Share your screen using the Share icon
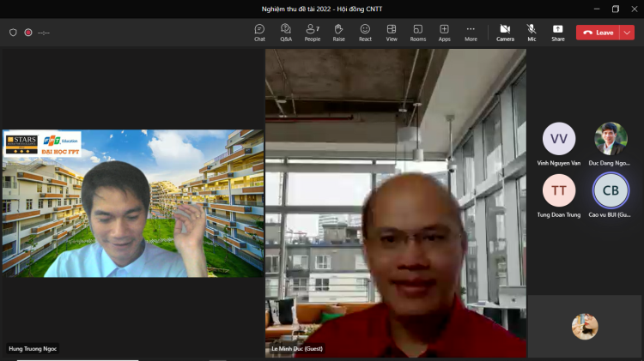The width and height of the screenshot is (644, 361). [x=558, y=33]
